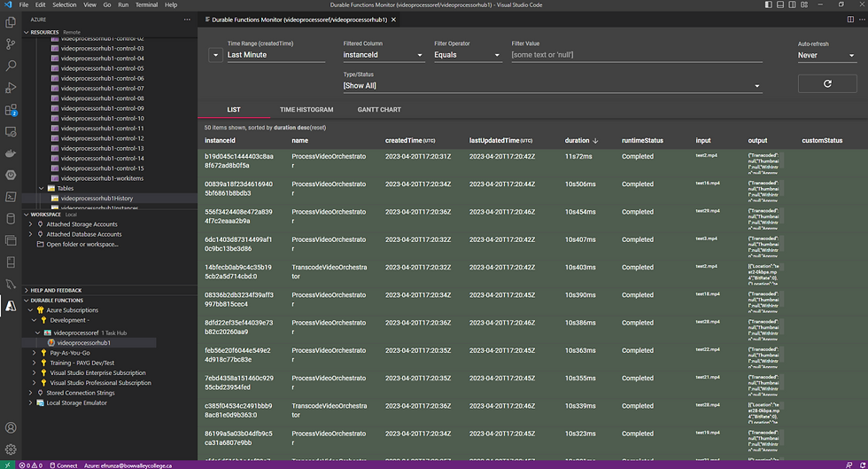The height and width of the screenshot is (469, 868).
Task: Select Visual Studio Enterprise Subscription
Action: coord(98,373)
